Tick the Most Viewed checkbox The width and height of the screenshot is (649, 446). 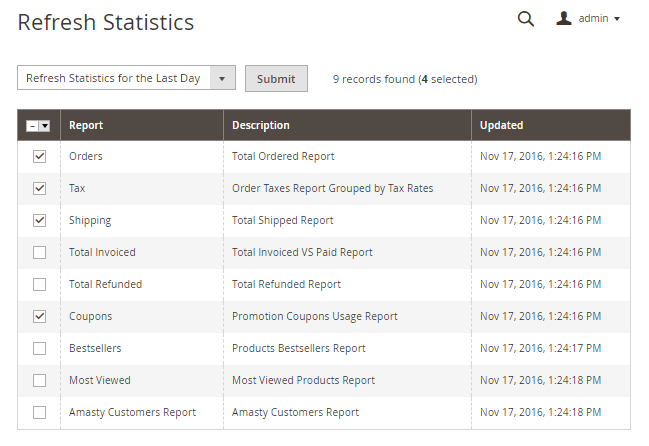tap(40, 381)
